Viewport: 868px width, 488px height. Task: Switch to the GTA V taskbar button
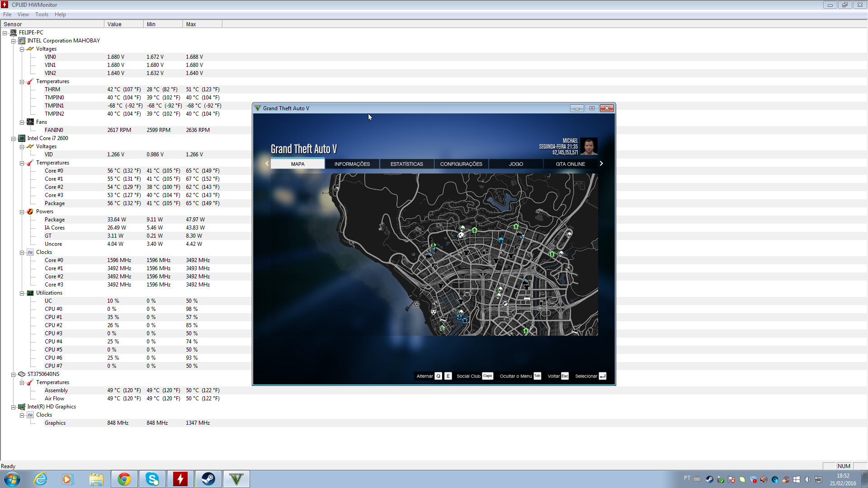click(236, 479)
